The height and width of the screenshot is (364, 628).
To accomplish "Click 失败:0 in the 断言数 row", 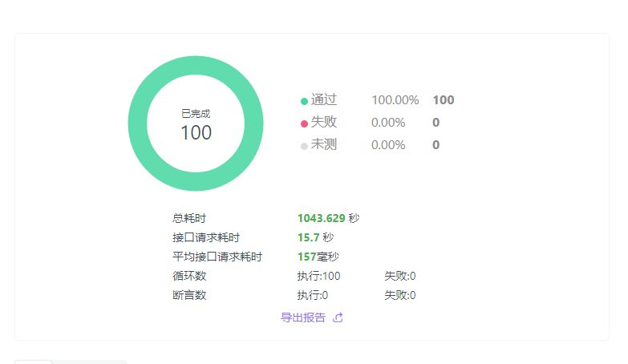I will click(400, 295).
